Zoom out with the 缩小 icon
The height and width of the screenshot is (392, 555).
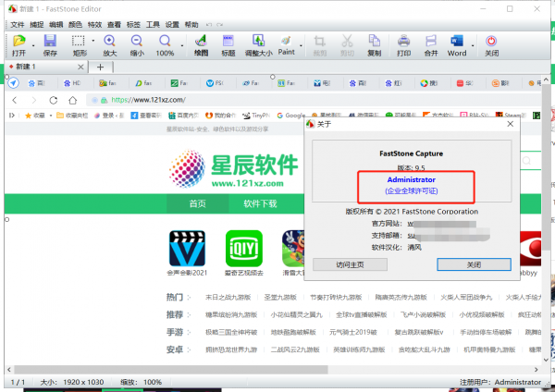[137, 45]
